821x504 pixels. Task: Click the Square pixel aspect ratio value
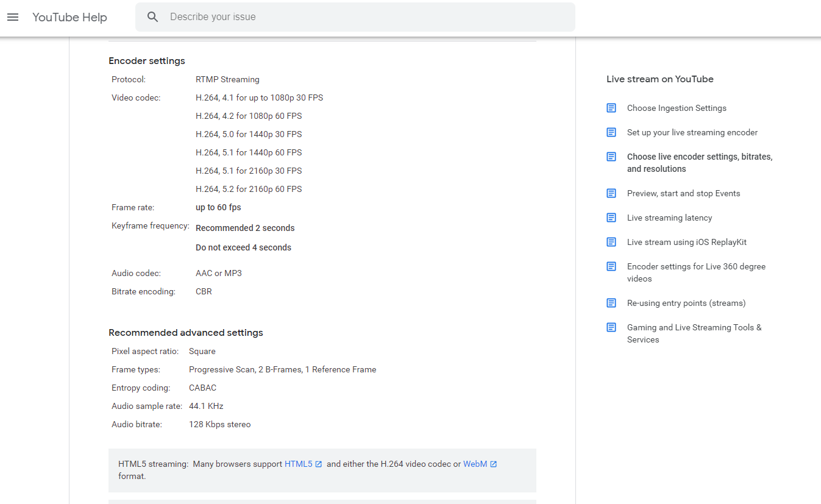202,351
